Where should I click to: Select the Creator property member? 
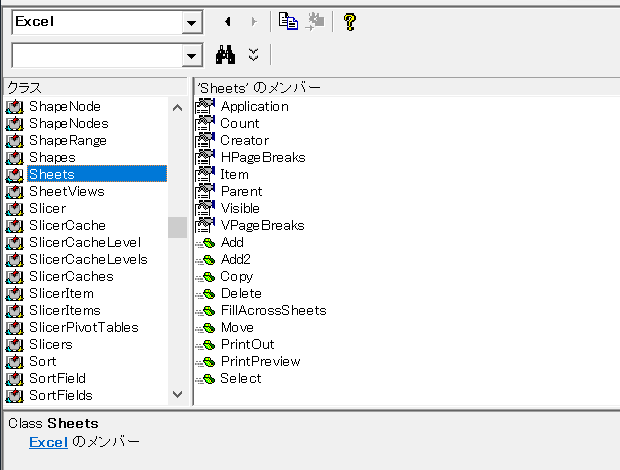click(244, 140)
